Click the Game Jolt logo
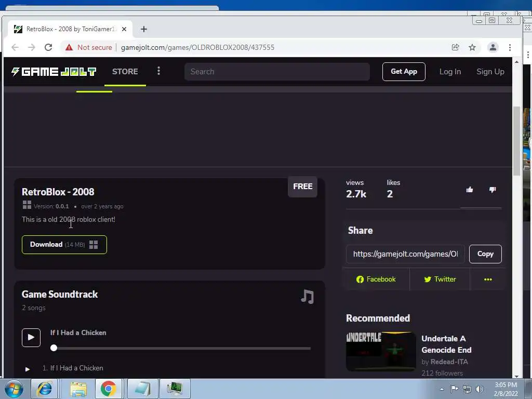Image resolution: width=532 pixels, height=399 pixels. tap(54, 72)
